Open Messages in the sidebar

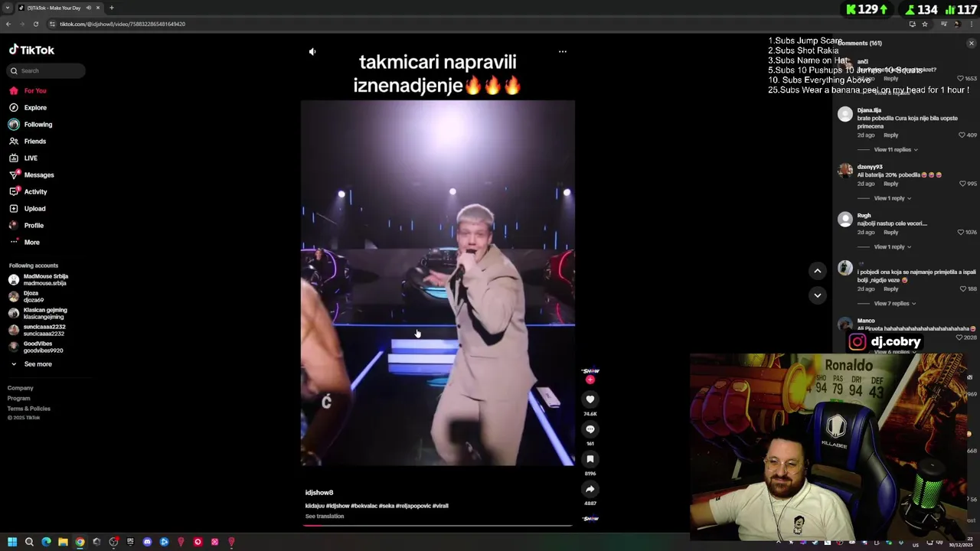coord(31,174)
